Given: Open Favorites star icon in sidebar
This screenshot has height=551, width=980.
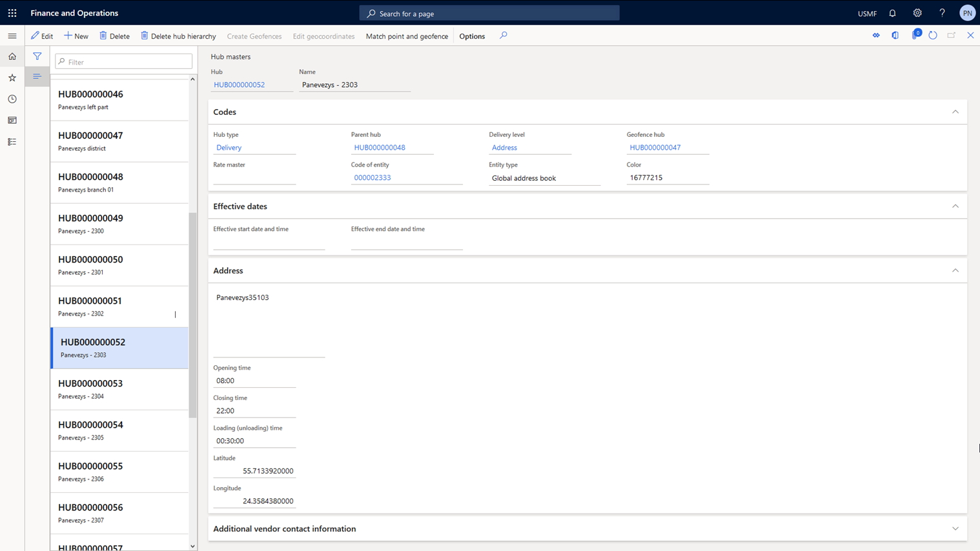Looking at the screenshot, I should 12,78.
